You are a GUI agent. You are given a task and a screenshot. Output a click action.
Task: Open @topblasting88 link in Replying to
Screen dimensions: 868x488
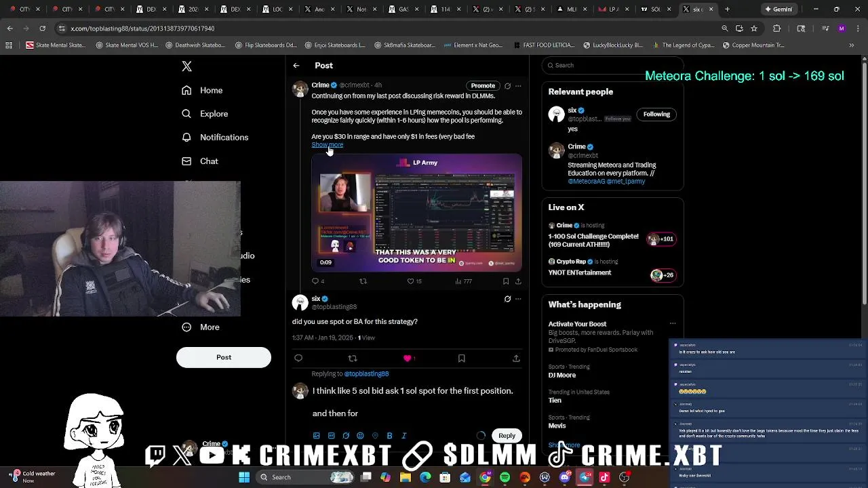pyautogui.click(x=366, y=373)
